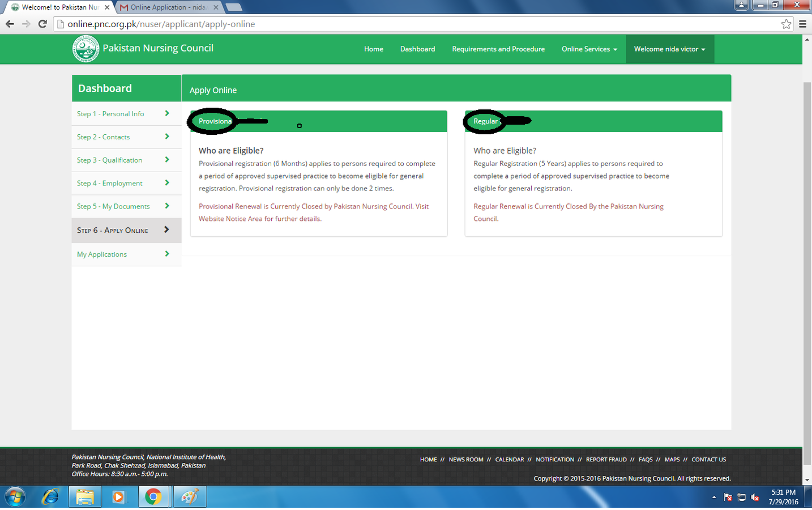Click the network tray icon
This screenshot has height=510, width=812.
click(741, 498)
